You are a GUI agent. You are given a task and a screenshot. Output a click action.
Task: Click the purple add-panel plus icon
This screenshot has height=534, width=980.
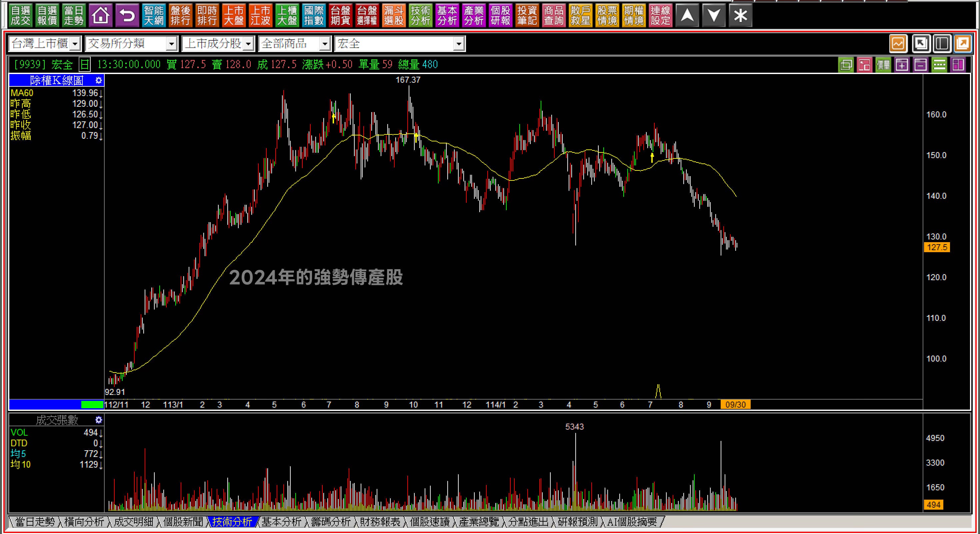tap(902, 65)
